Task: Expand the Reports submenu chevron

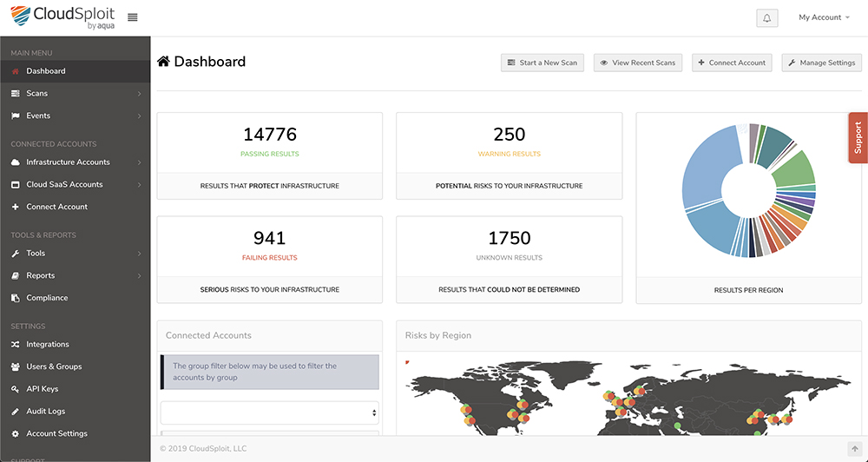Action: point(139,276)
